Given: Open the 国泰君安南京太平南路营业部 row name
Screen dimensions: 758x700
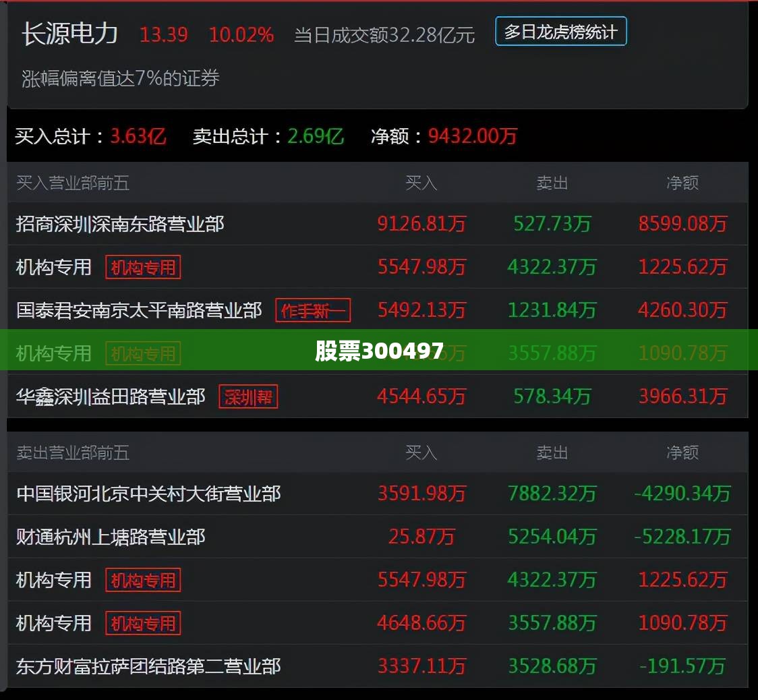Looking at the screenshot, I should tap(139, 310).
